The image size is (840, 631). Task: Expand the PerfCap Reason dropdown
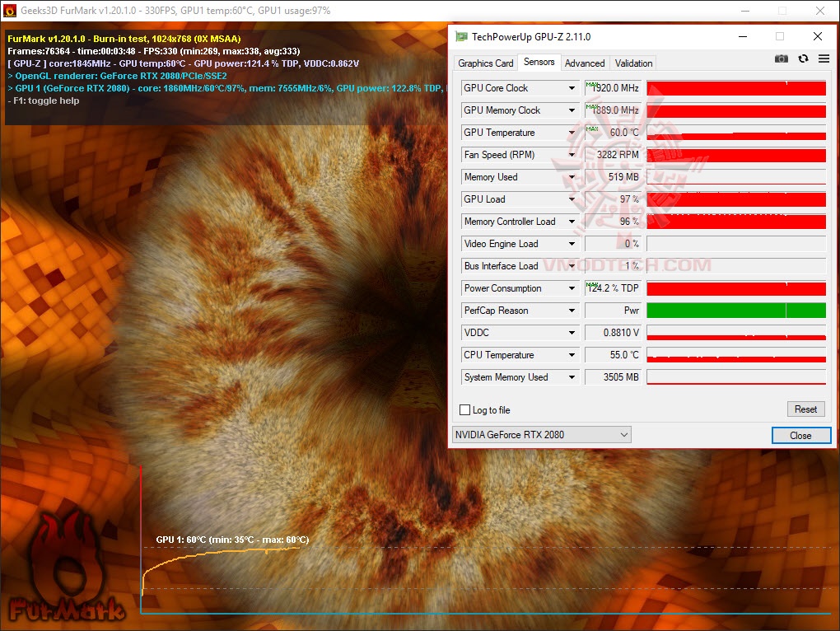[572, 310]
